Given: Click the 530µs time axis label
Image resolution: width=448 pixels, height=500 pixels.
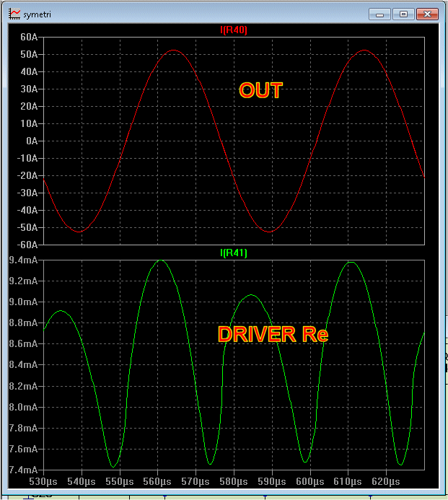Looking at the screenshot, I should coord(43,481).
